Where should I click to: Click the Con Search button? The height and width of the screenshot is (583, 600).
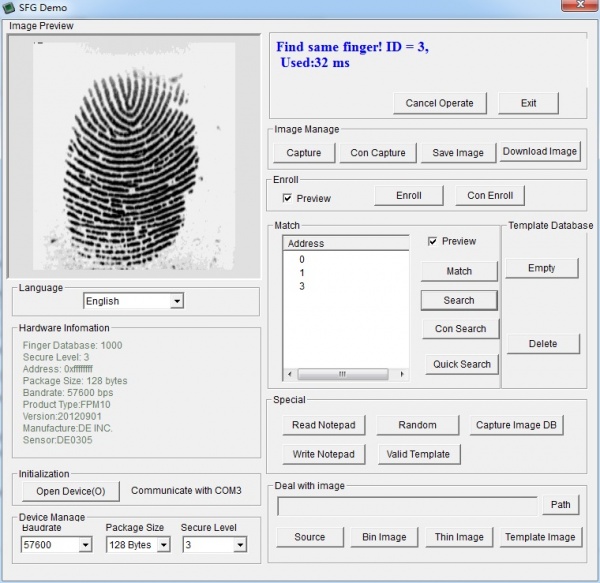click(461, 329)
